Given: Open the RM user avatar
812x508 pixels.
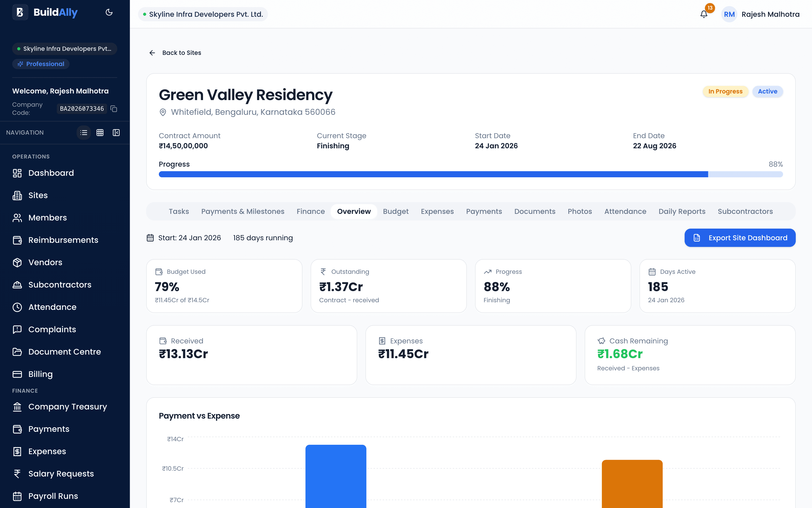Looking at the screenshot, I should coord(729,14).
